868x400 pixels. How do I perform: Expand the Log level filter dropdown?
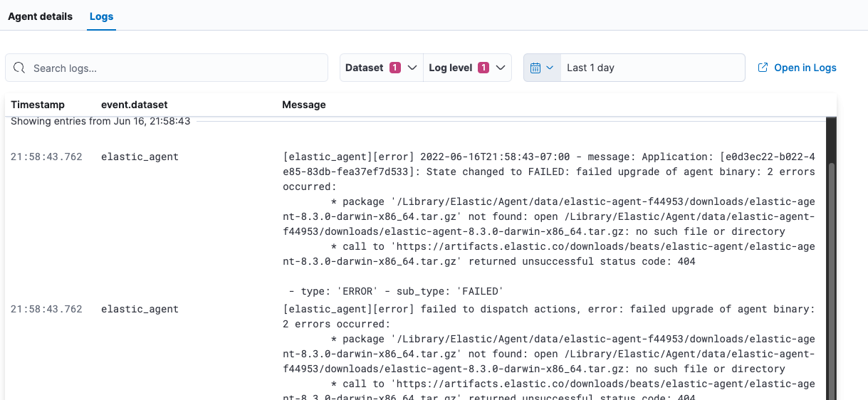pyautogui.click(x=501, y=68)
